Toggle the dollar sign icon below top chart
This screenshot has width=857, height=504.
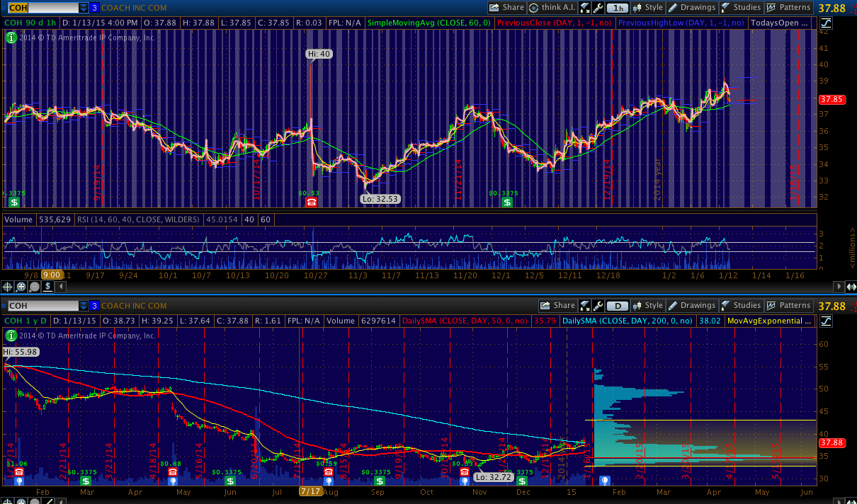47,287
